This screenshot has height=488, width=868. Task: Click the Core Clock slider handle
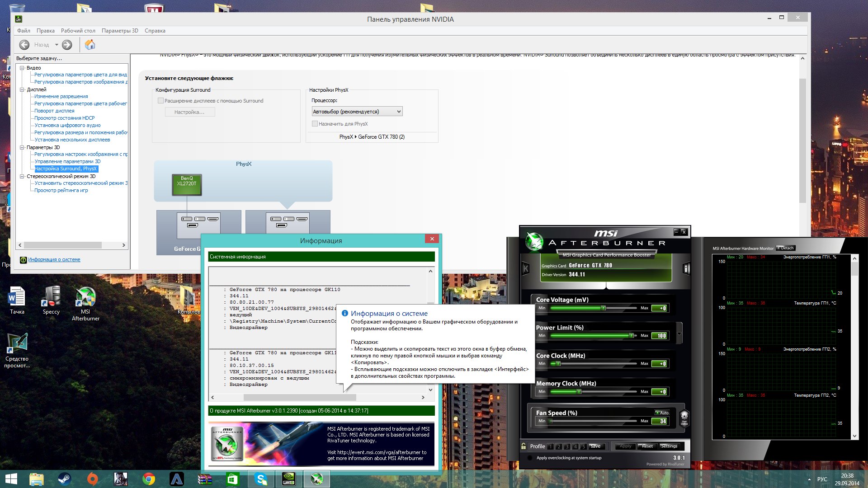[x=558, y=364]
